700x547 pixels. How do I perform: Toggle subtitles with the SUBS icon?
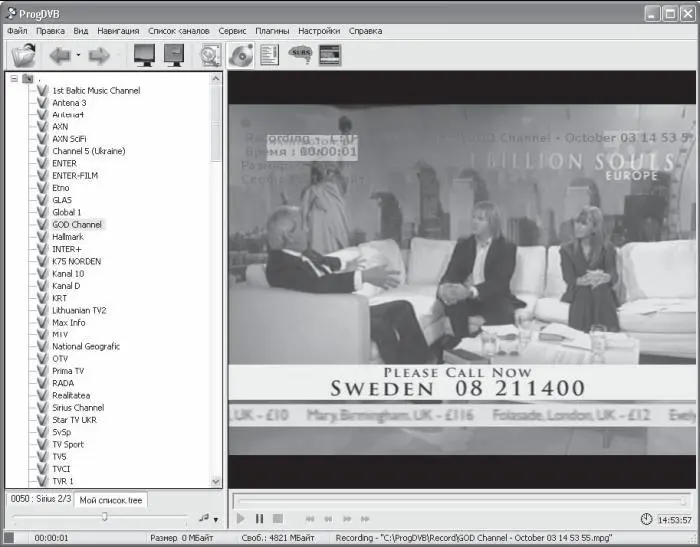point(300,55)
